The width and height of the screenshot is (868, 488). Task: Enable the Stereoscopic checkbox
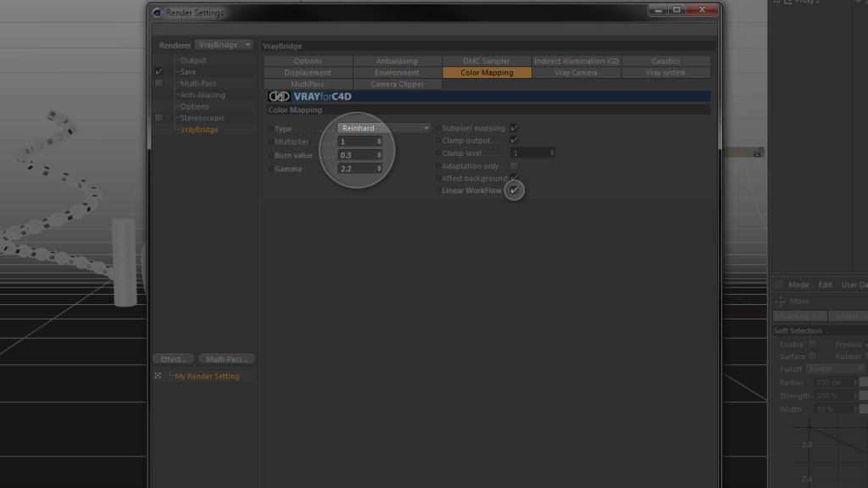click(x=159, y=118)
